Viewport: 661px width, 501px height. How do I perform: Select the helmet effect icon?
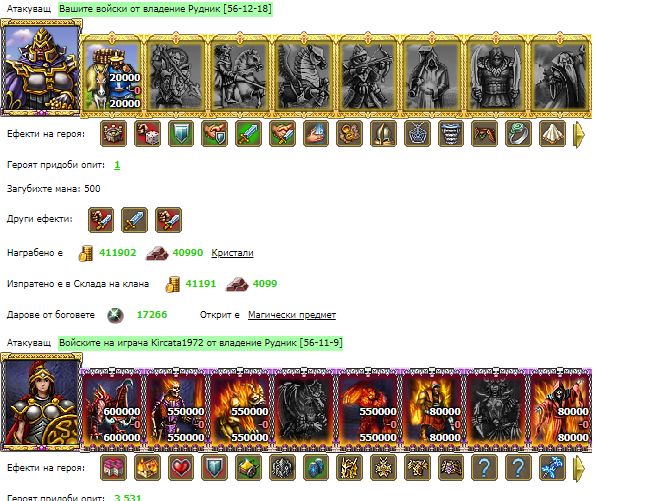click(x=383, y=134)
